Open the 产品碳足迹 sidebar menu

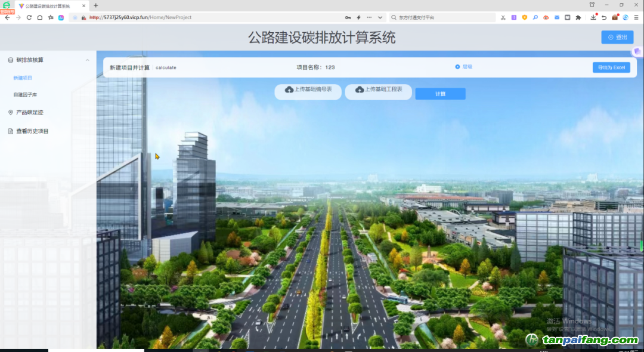29,112
